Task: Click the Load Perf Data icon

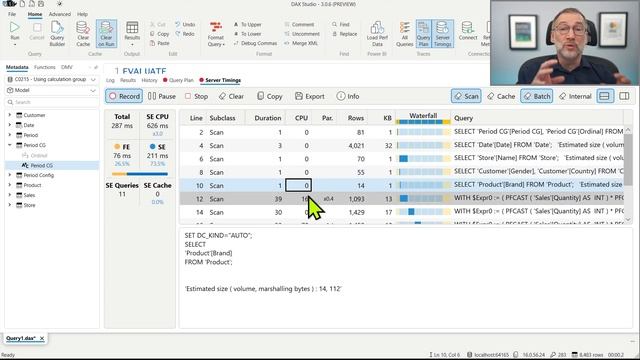Action: (x=377, y=33)
